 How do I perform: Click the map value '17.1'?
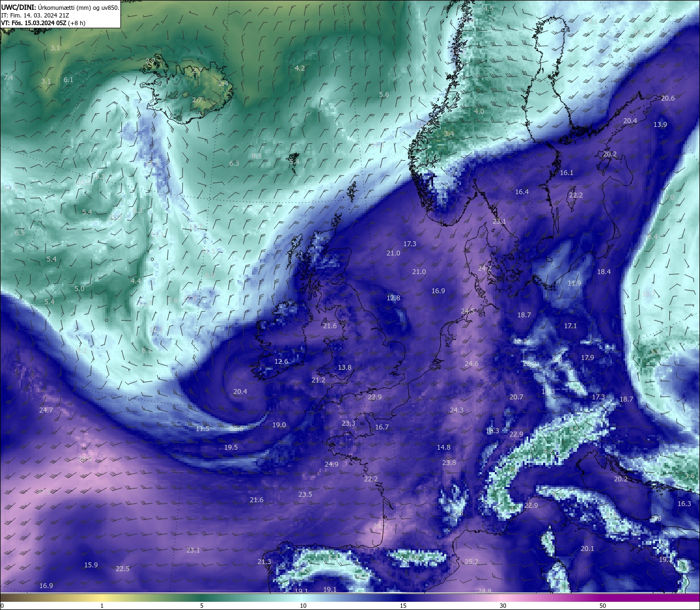pyautogui.click(x=570, y=326)
